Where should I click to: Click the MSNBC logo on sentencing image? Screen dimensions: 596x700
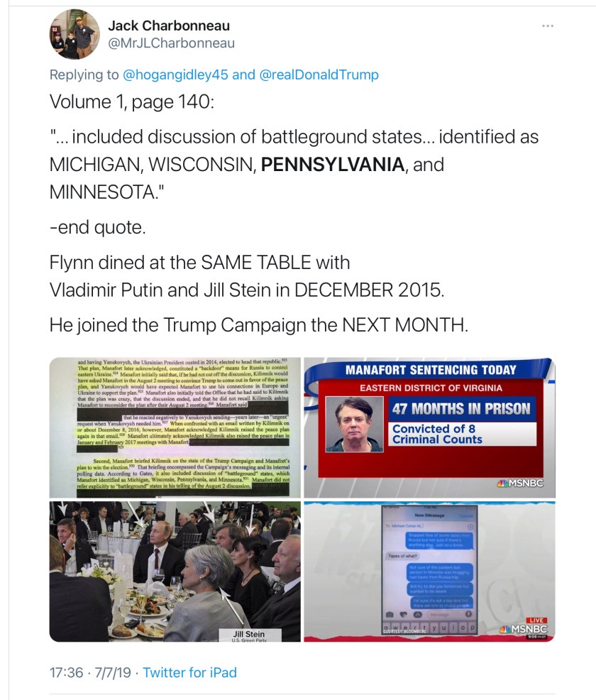click(x=520, y=483)
